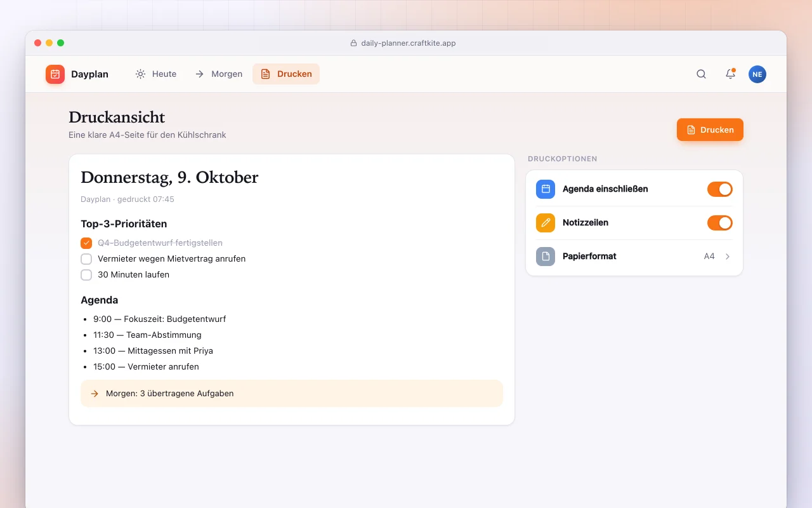The width and height of the screenshot is (812, 508).
Task: Check Vermieter wegen Mietvertrag anrufen checkbox
Action: (x=86, y=259)
